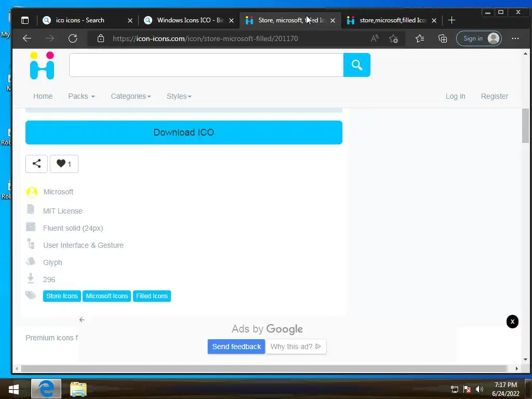532x399 pixels.
Task: Click the volume speaker tray icon
Action: click(479, 389)
